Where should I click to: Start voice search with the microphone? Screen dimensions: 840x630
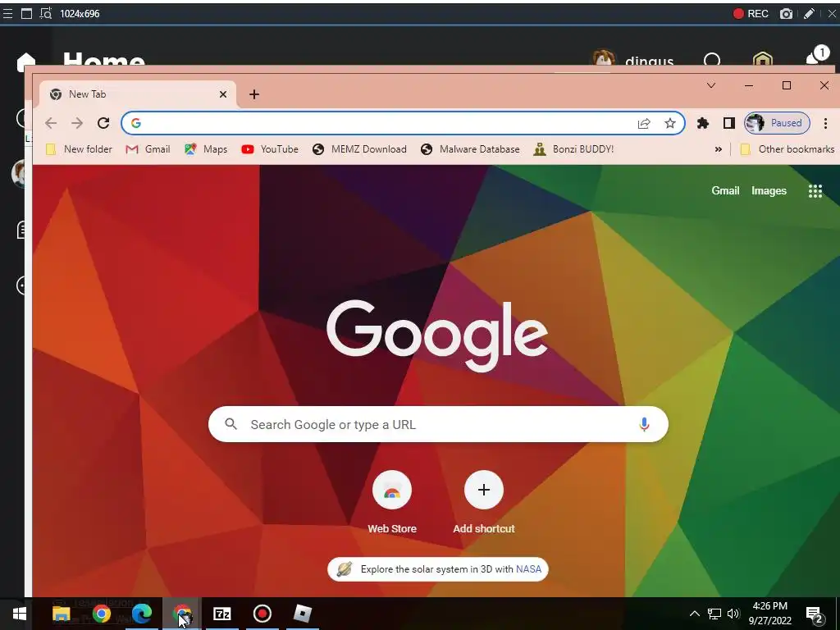644,424
